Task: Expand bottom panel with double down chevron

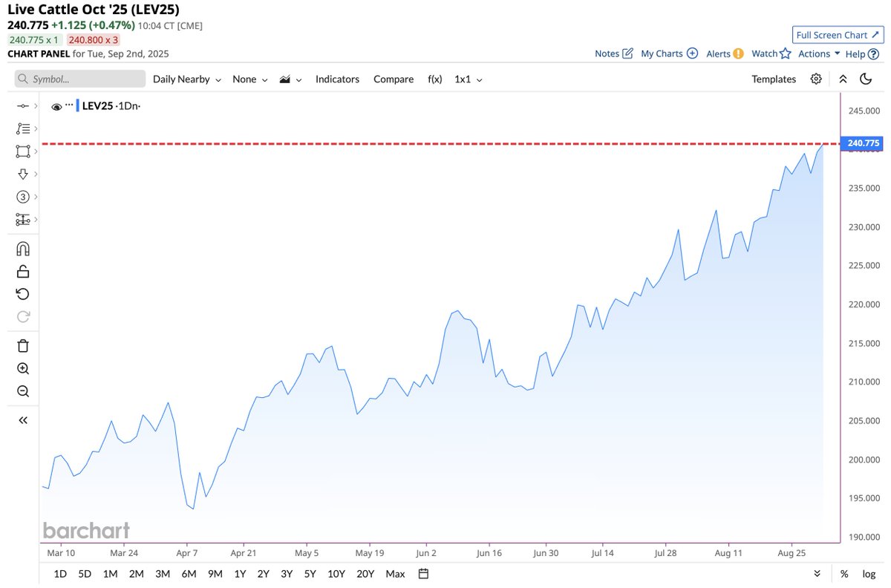Action: [817, 573]
